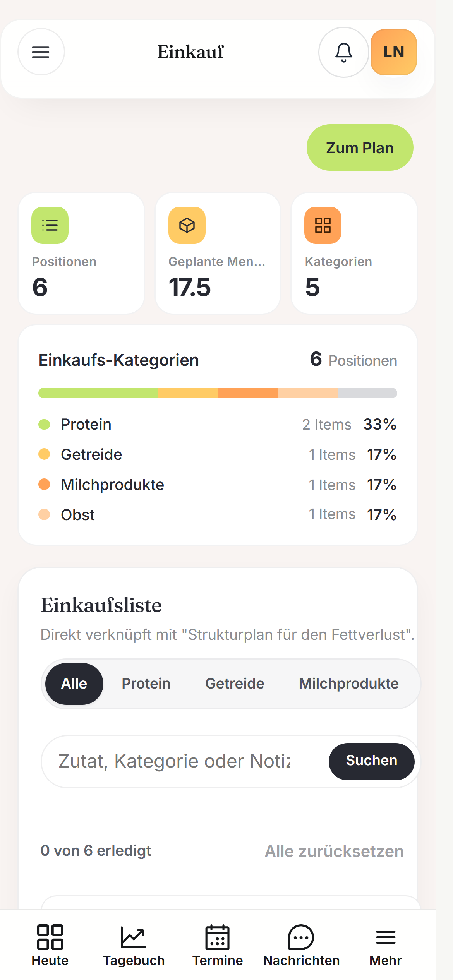The height and width of the screenshot is (980, 453).
Task: Select the Alle filter tab
Action: tap(74, 684)
